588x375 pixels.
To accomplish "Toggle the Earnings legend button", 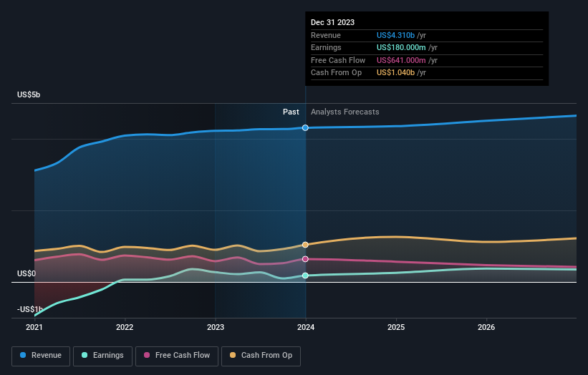I will [x=102, y=356].
